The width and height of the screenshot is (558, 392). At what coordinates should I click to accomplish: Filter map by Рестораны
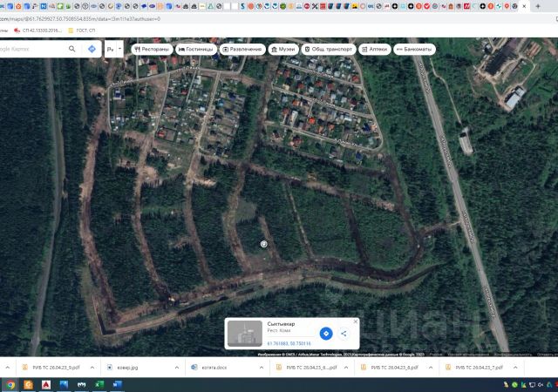(152, 49)
